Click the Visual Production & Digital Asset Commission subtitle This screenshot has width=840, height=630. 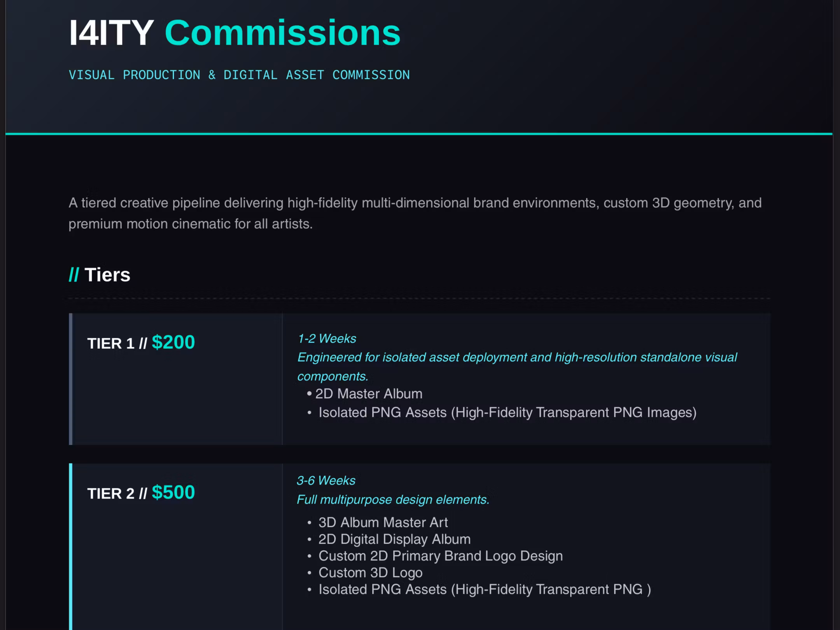click(239, 75)
